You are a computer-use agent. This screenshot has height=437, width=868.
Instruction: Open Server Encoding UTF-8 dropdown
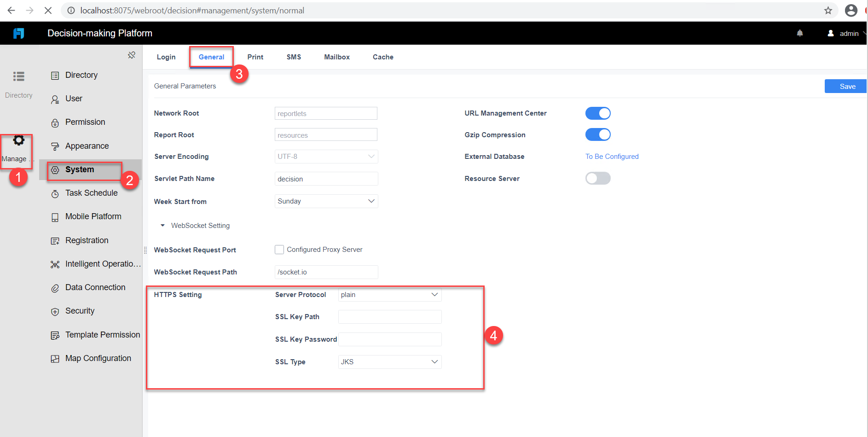[326, 157]
